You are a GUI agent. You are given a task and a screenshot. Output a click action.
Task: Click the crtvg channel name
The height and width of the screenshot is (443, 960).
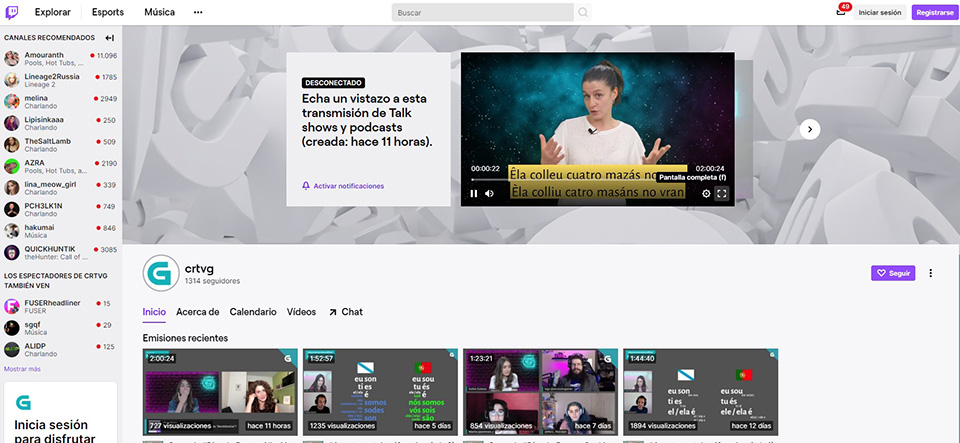pos(199,268)
